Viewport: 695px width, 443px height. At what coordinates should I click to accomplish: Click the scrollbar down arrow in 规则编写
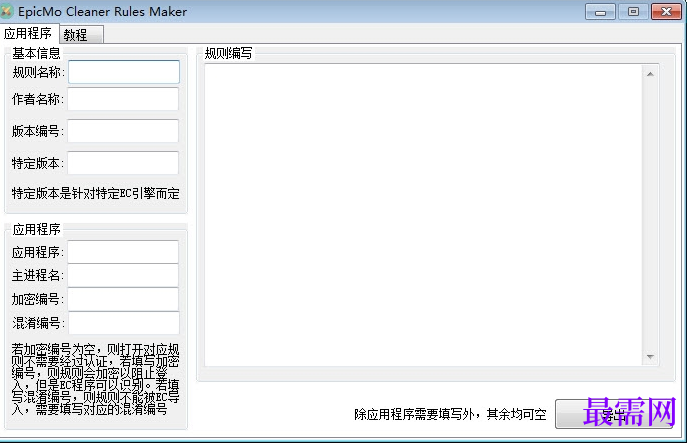point(650,357)
